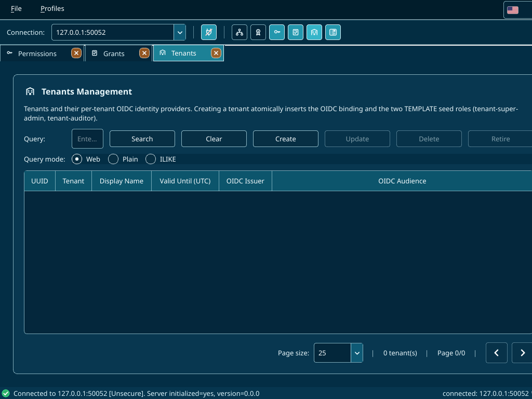The image size is (532, 399).
Task: Close the Tenants tab
Action: coord(216,53)
